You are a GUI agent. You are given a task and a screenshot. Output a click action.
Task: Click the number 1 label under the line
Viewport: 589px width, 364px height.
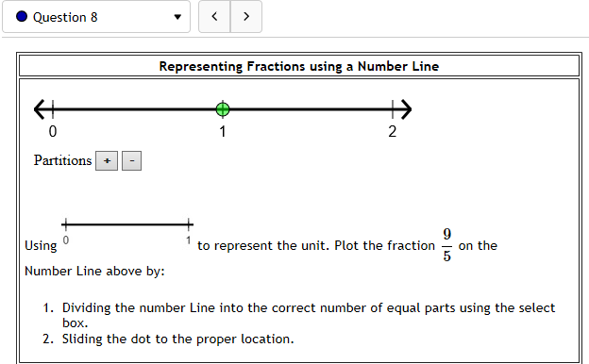tap(223, 131)
